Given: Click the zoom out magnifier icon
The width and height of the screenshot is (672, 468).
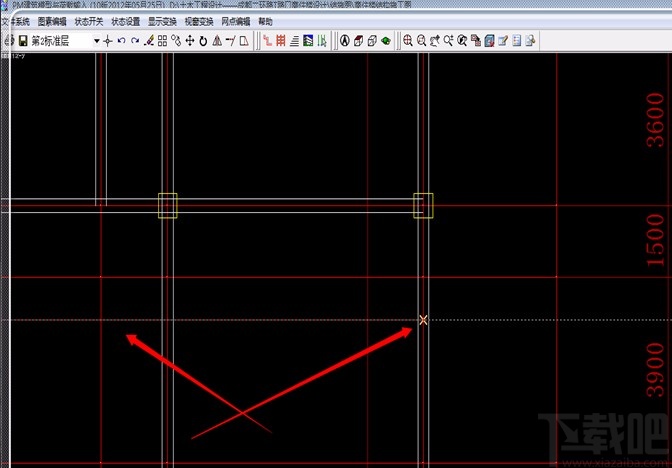Looking at the screenshot, I should coord(421,41).
